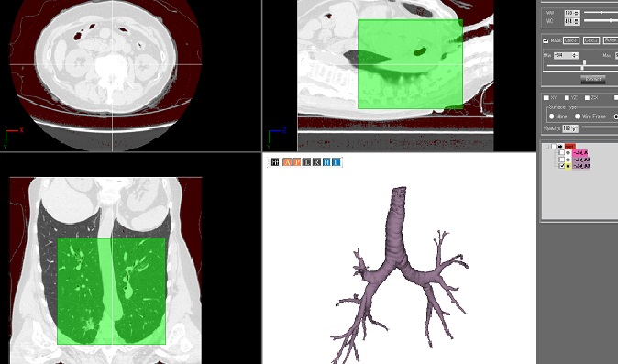Collapse the root tree node expander
Viewport: 618px width, 364px height.
[547, 147]
